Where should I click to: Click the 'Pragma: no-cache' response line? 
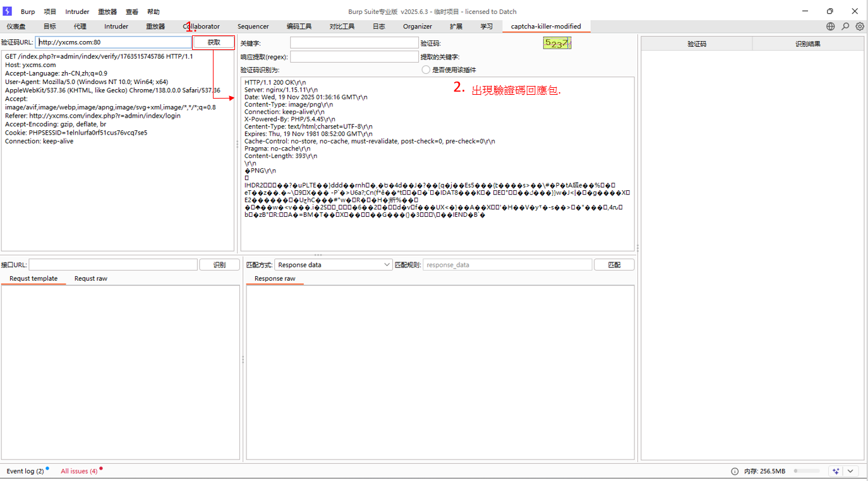point(277,149)
